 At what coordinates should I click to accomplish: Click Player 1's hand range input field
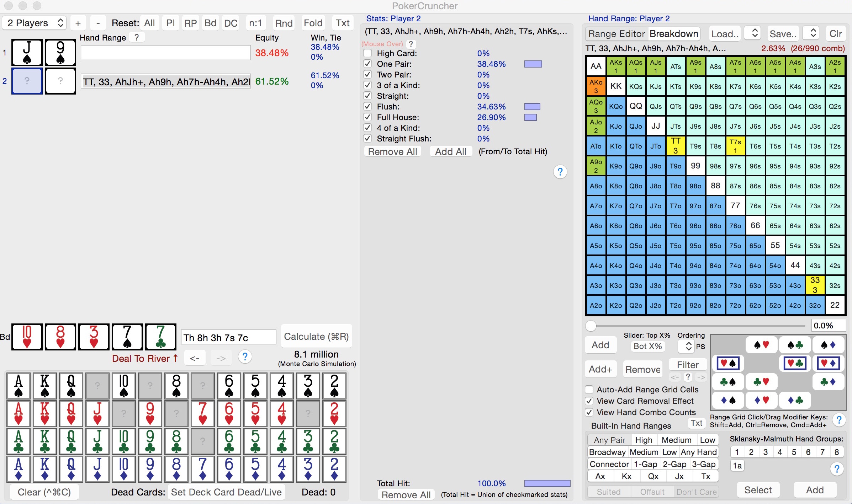pos(165,53)
